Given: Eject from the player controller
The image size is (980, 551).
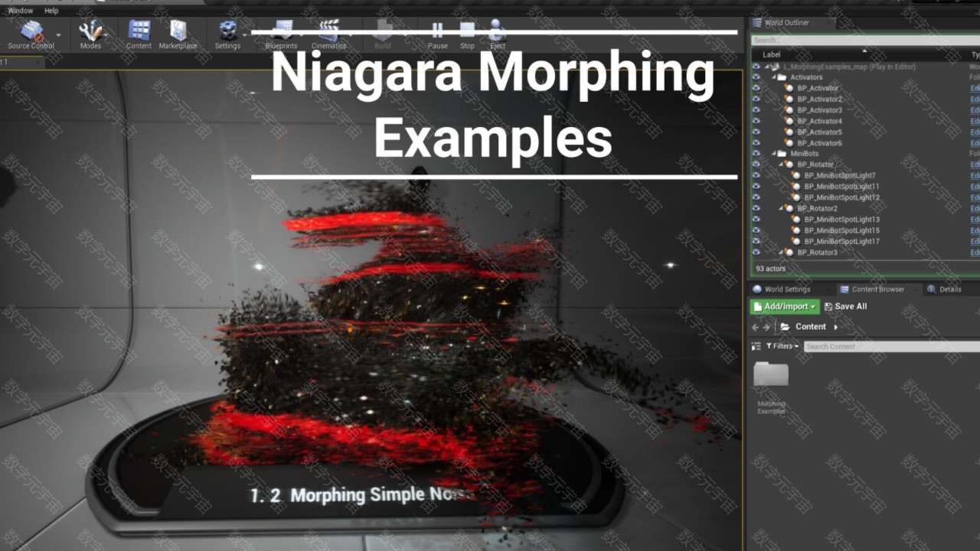Looking at the screenshot, I should click(x=498, y=31).
